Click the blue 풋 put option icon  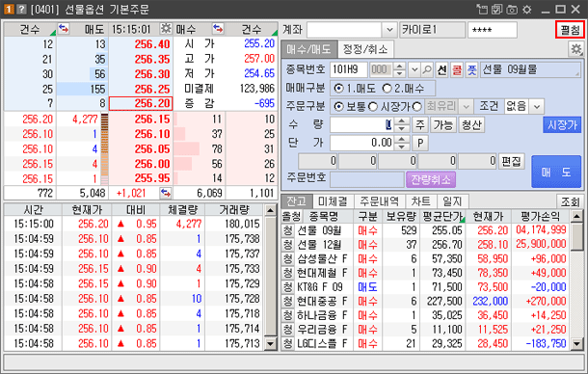pos(471,69)
